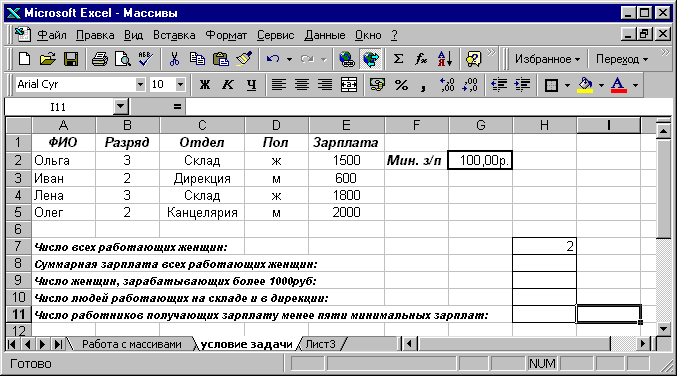The width and height of the screenshot is (677, 376).
Task: Open the Fill Color palette arrow
Action: click(x=601, y=85)
